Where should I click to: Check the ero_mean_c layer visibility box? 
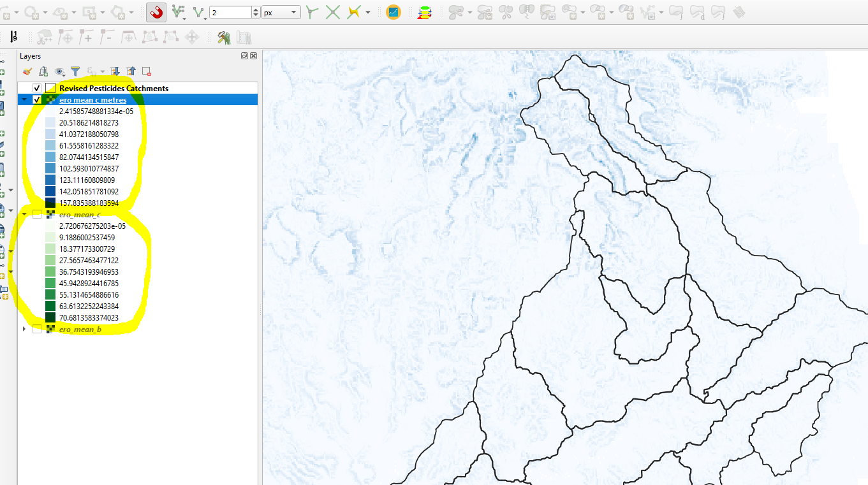tap(37, 214)
